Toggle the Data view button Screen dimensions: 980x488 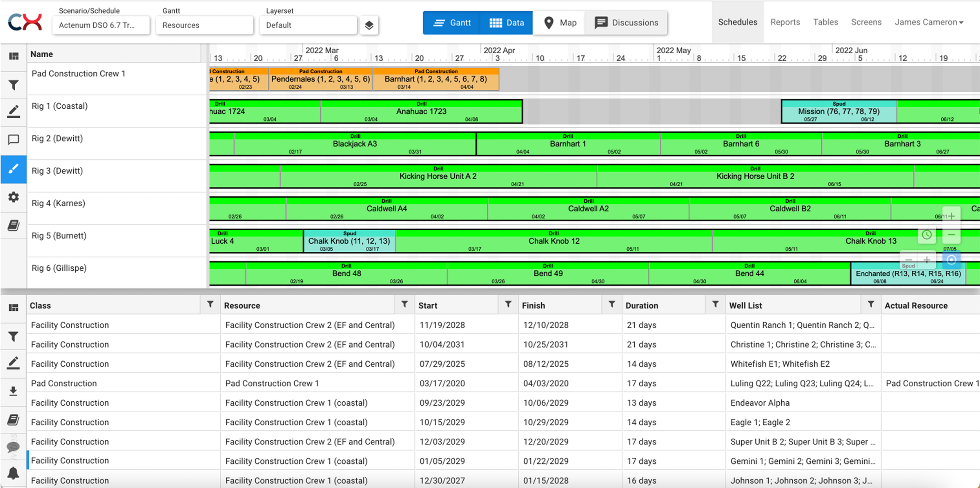click(507, 23)
